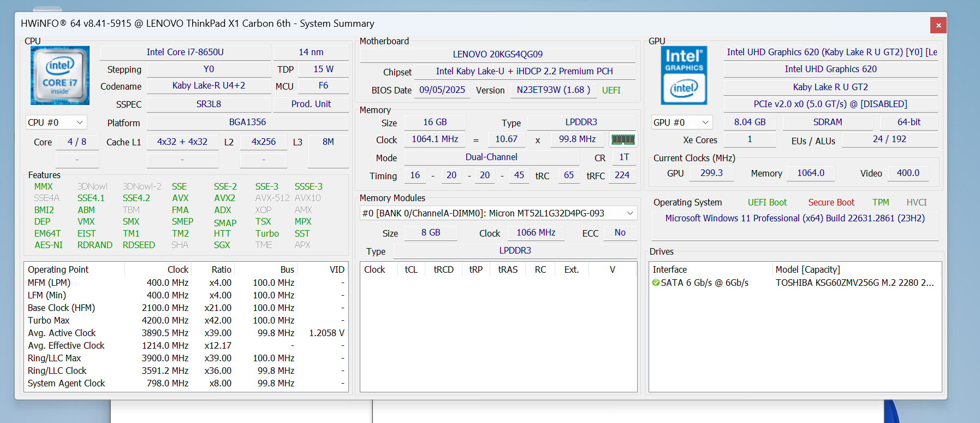
Task: Click the Platform value "BGA1356"
Action: tap(247, 122)
